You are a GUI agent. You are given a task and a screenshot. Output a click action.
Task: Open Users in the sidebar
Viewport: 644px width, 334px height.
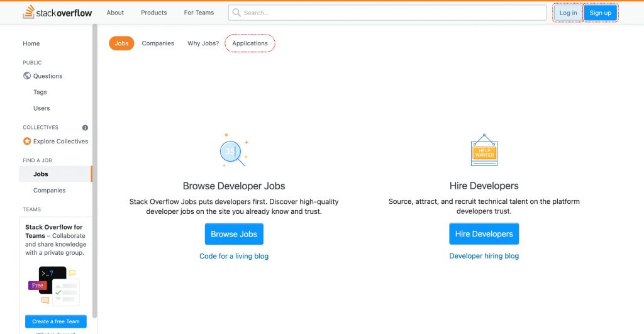tap(42, 108)
